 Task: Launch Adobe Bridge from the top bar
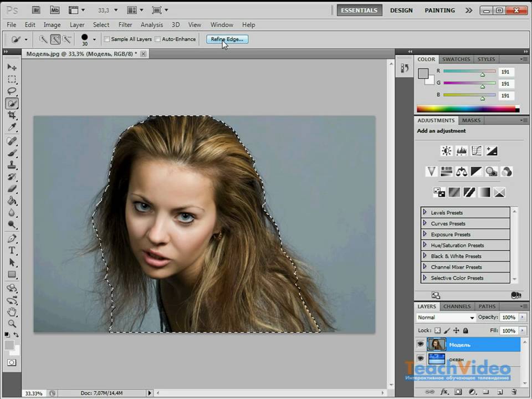pyautogui.click(x=36, y=10)
